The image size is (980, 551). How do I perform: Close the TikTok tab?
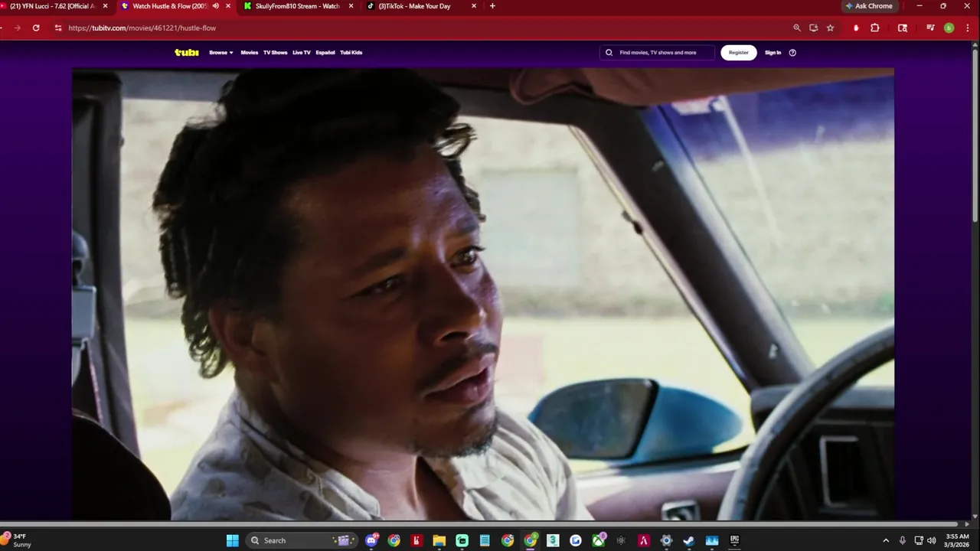[473, 6]
